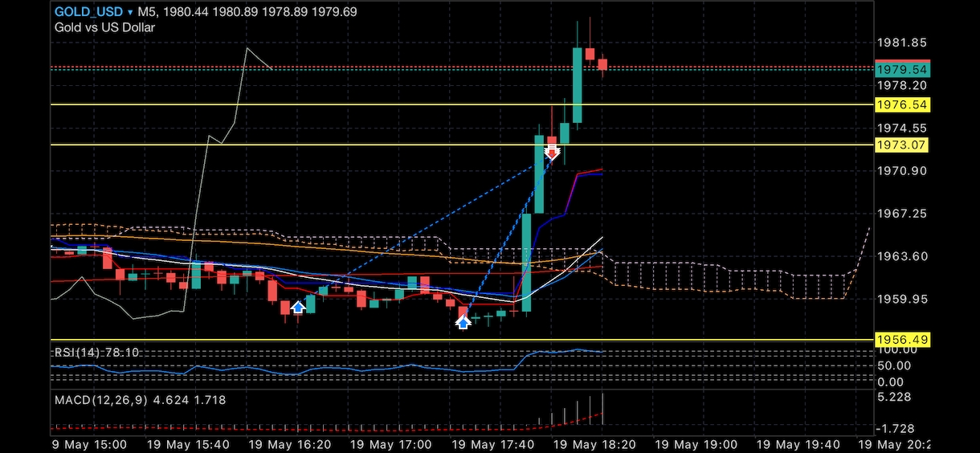Click the RSI(14) 78.10 indicator label
This screenshot has width=980, height=453.
96,352
